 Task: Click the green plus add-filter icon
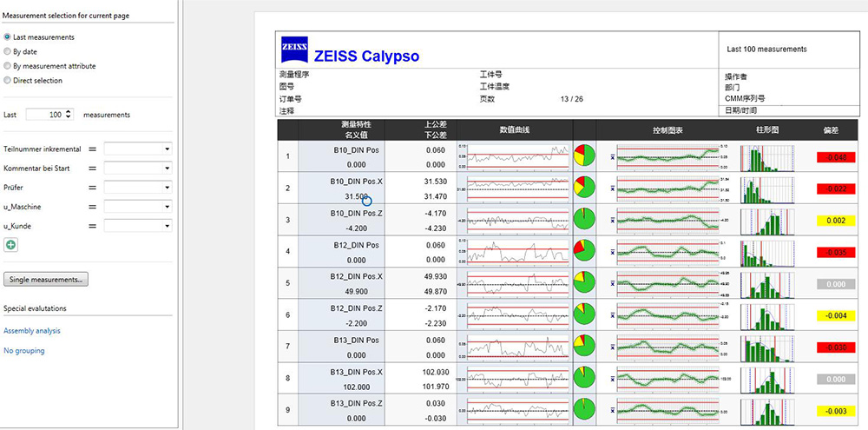point(10,245)
